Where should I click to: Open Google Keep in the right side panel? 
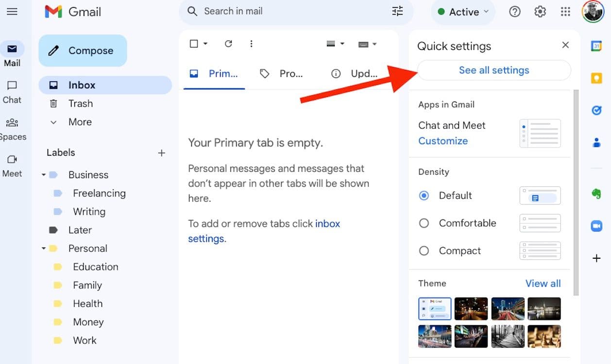coord(596,78)
